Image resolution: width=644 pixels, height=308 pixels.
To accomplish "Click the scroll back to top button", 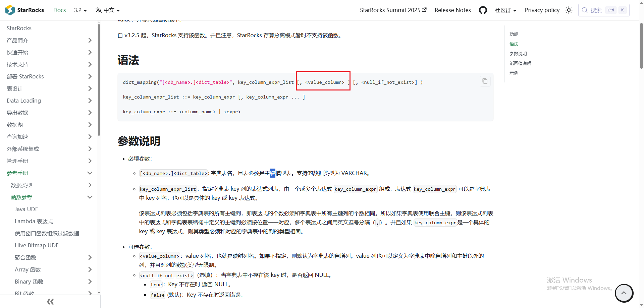I will (624, 293).
